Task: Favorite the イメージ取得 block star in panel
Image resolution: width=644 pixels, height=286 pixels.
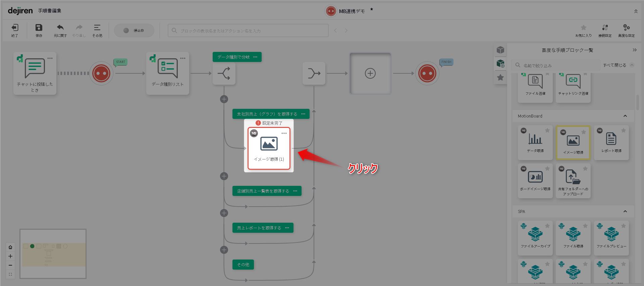Action: (x=584, y=132)
